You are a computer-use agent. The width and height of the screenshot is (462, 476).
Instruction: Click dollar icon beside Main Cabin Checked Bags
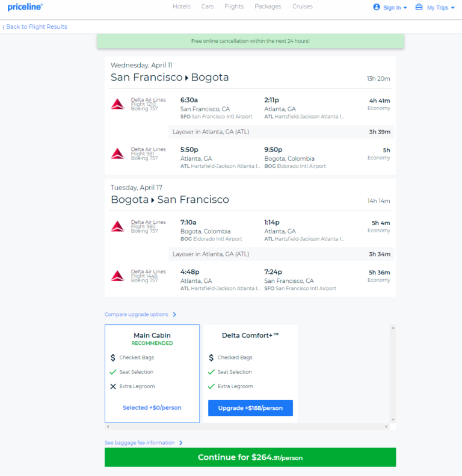[x=113, y=357]
